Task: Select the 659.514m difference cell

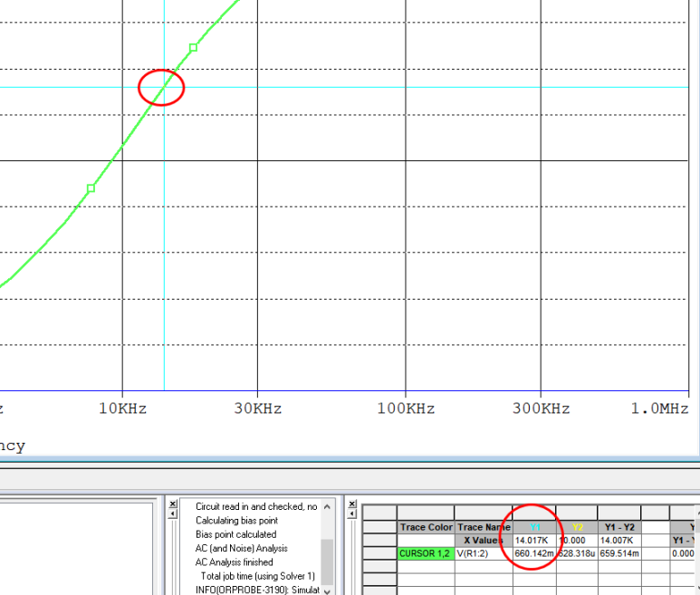Action: 619,553
